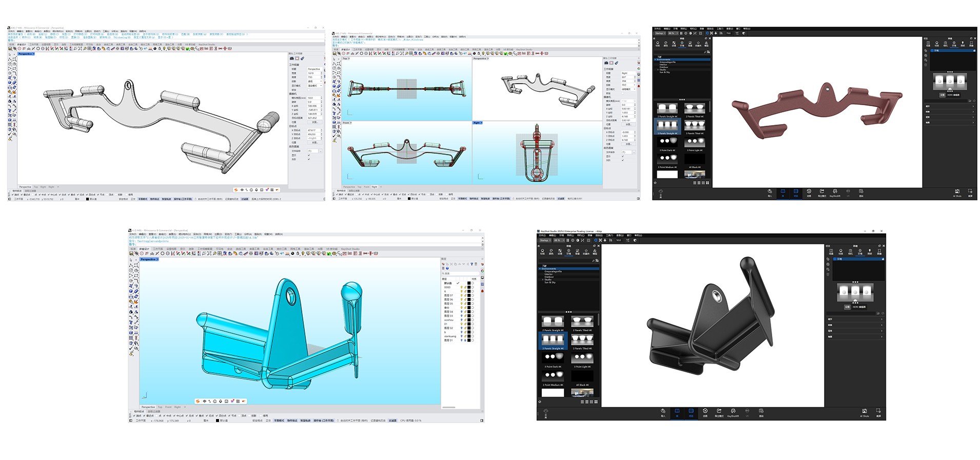This screenshot has width=980, height=460.
Task: Expand Studio folder in red-model KeyShot library tree
Action: point(658,70)
